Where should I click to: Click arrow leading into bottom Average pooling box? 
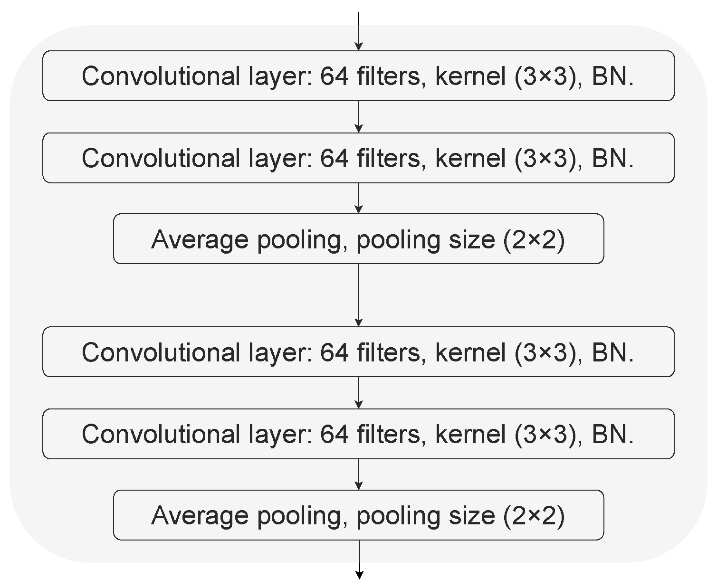pos(359,474)
